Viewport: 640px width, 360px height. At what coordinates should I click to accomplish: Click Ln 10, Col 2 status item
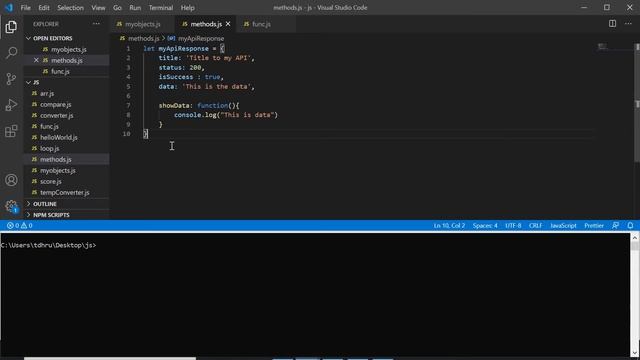449,225
